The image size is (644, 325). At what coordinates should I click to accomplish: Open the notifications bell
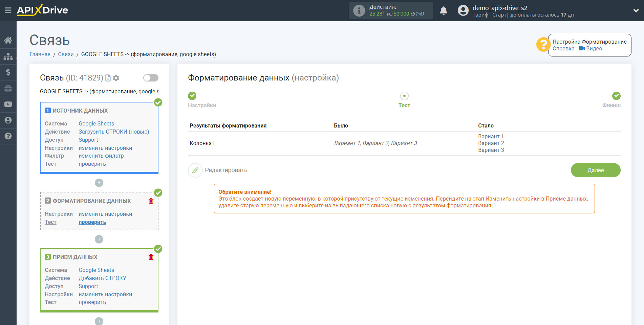click(x=444, y=10)
